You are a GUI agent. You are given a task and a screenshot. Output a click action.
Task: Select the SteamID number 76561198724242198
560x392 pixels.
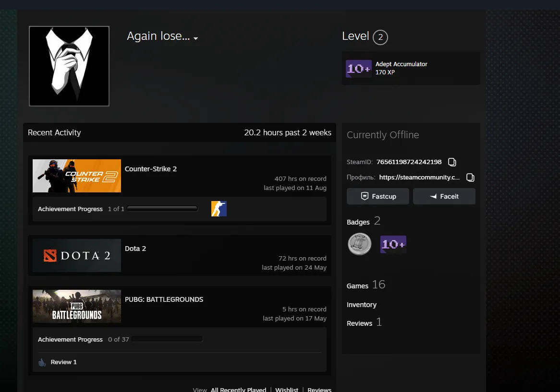[409, 162]
